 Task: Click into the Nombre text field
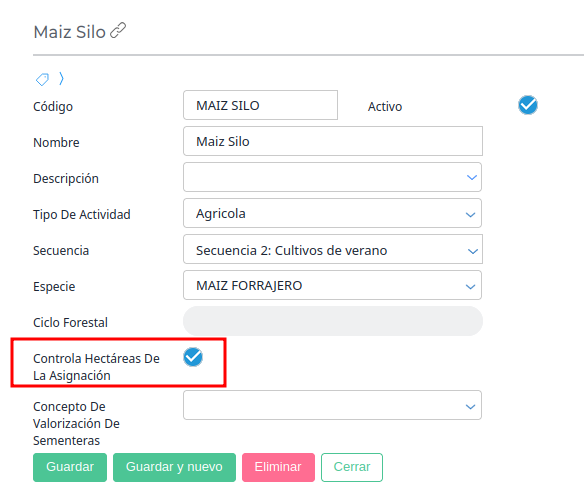pyautogui.click(x=333, y=141)
